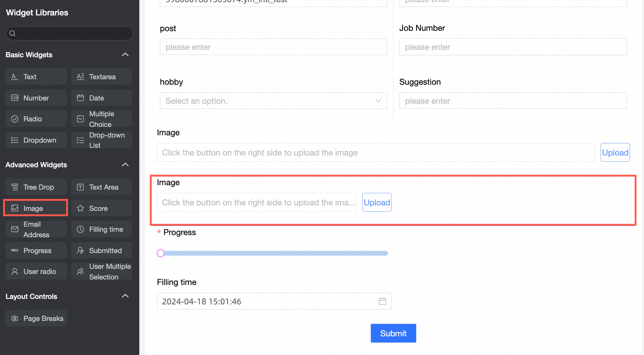Click the Progress slider handle

pos(161,253)
